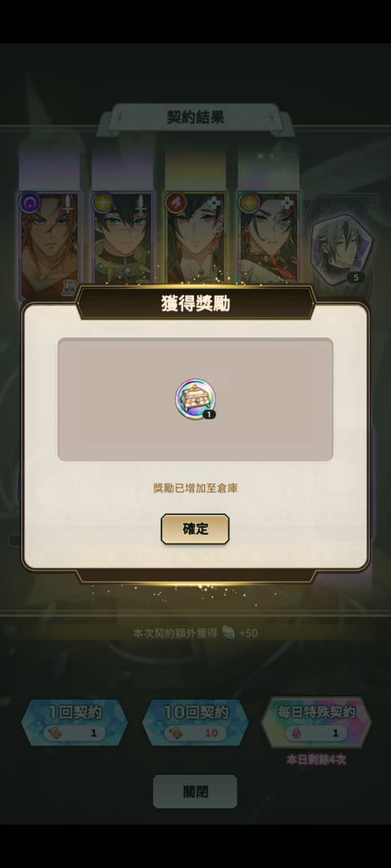Screen dimensions: 391x868
Task: Select the 每日特殊契約 daily special contract
Action: (x=316, y=722)
